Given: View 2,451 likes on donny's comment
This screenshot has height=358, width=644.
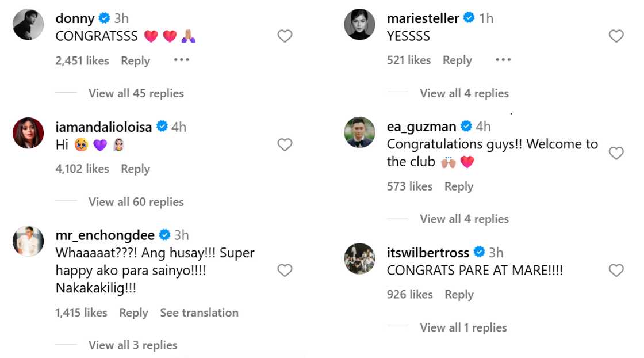Looking at the screenshot, I should (x=82, y=60).
